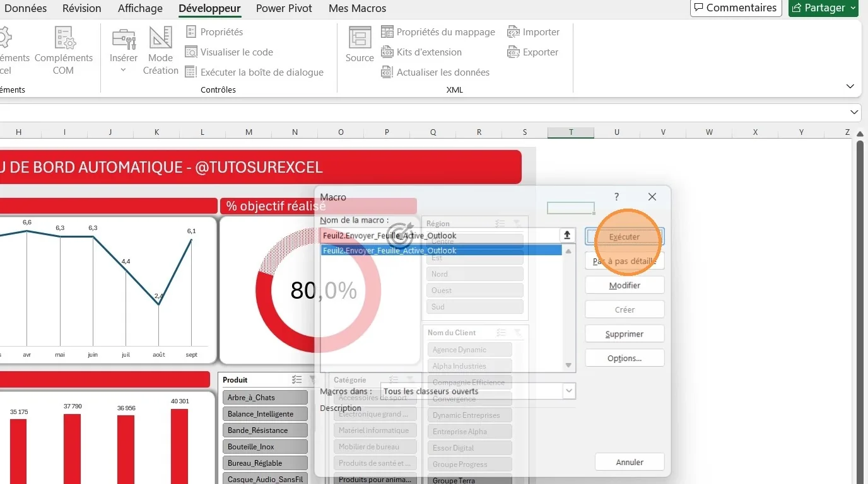Image resolution: width=868 pixels, height=484 pixels.
Task: Select Bouteille_Inox in Produit slicer
Action: pyautogui.click(x=265, y=447)
